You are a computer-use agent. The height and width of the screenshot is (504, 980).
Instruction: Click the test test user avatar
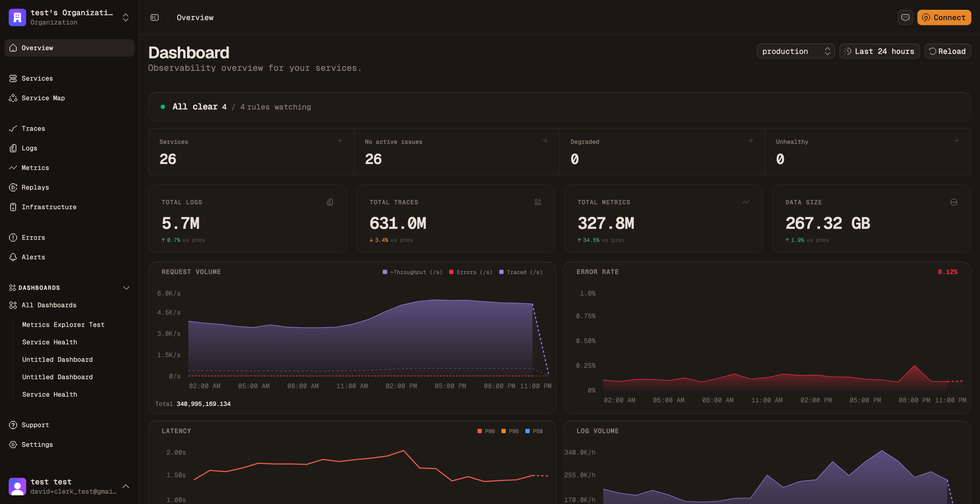tap(17, 487)
